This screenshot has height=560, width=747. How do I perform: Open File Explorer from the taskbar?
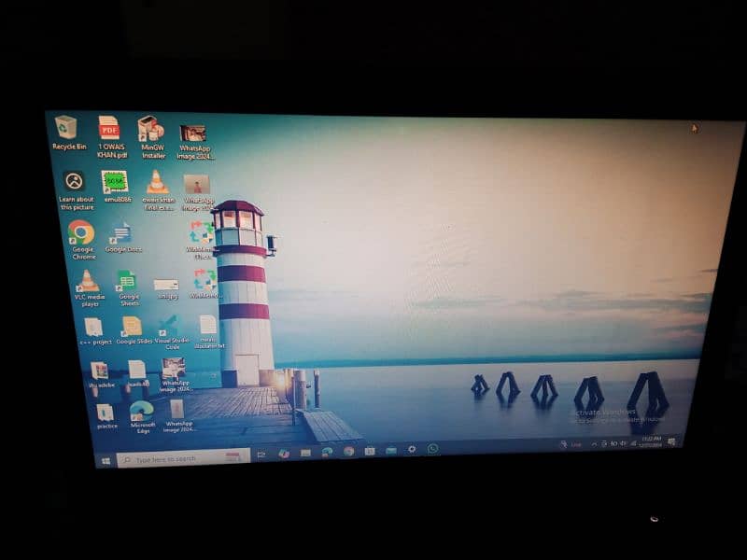click(x=305, y=453)
